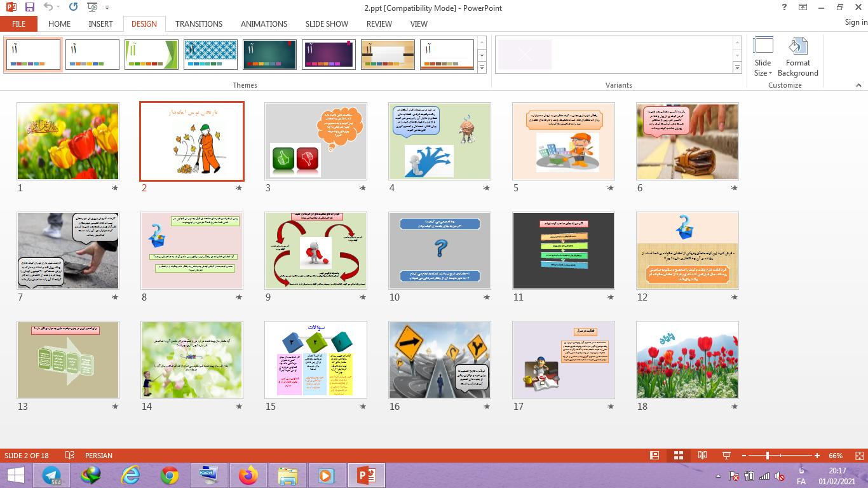Image resolution: width=868 pixels, height=488 pixels.
Task: Switch to Reading View in status bar
Action: coord(702,456)
